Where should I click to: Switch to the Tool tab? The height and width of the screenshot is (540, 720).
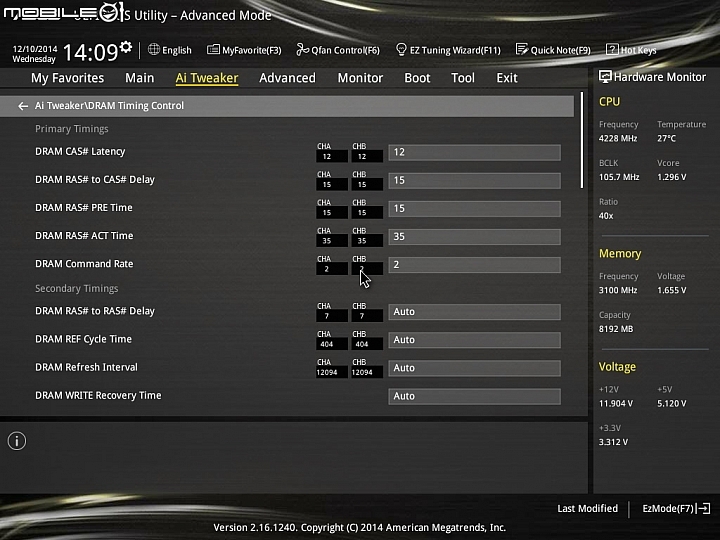(x=463, y=78)
